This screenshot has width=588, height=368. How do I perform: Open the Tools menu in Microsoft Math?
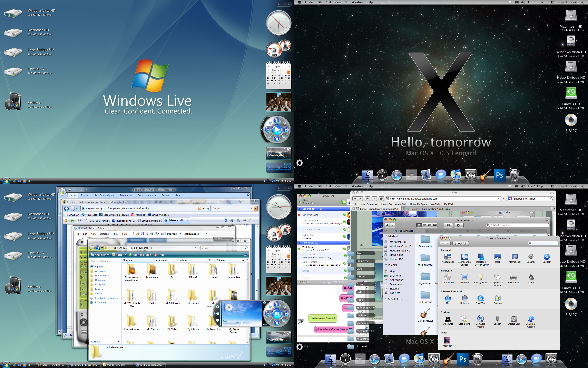pos(115,234)
